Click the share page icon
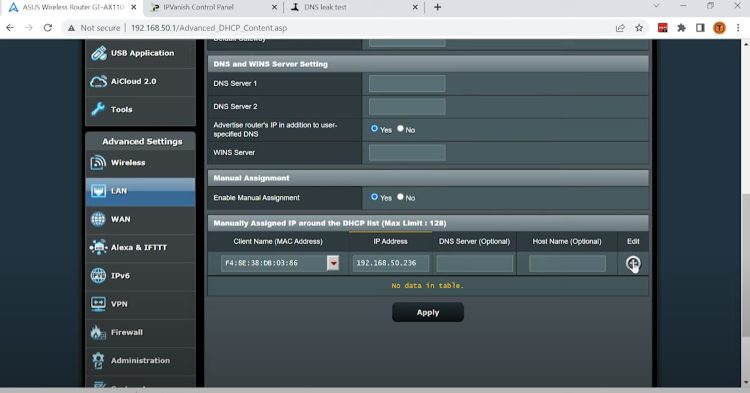 point(620,28)
